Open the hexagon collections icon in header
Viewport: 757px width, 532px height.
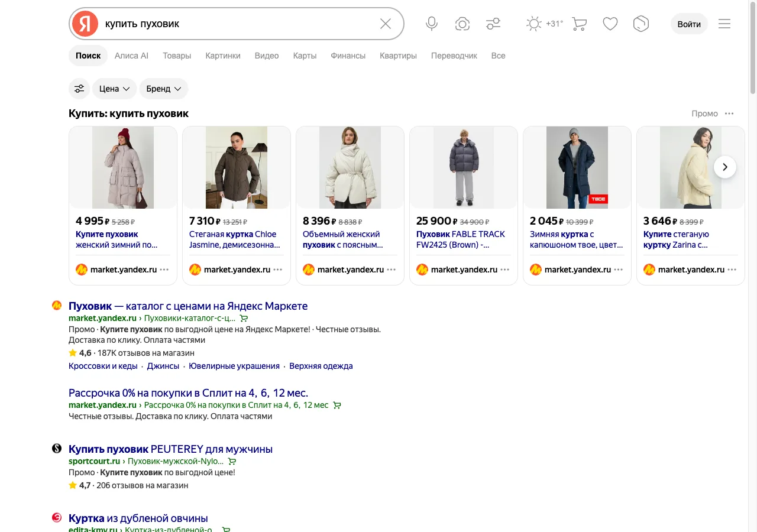point(641,24)
